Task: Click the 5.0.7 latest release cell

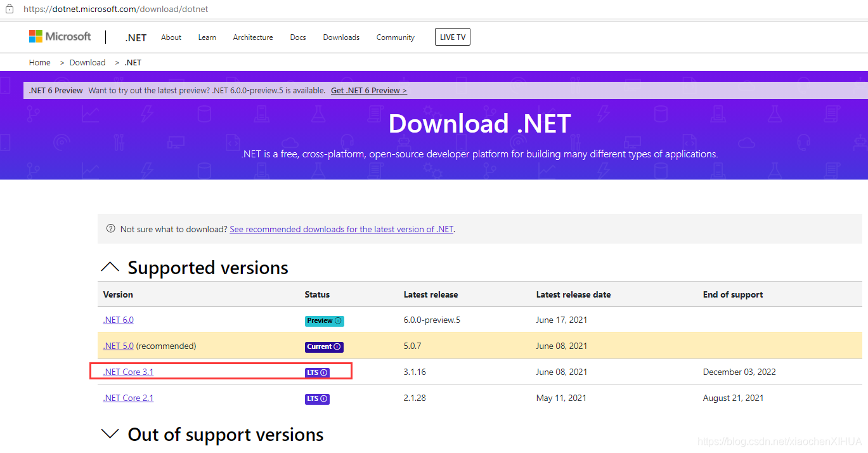Action: click(x=413, y=346)
